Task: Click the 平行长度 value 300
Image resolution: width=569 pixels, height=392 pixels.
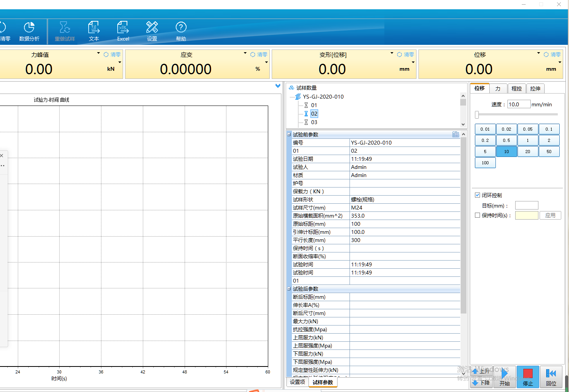Action: click(x=405, y=240)
